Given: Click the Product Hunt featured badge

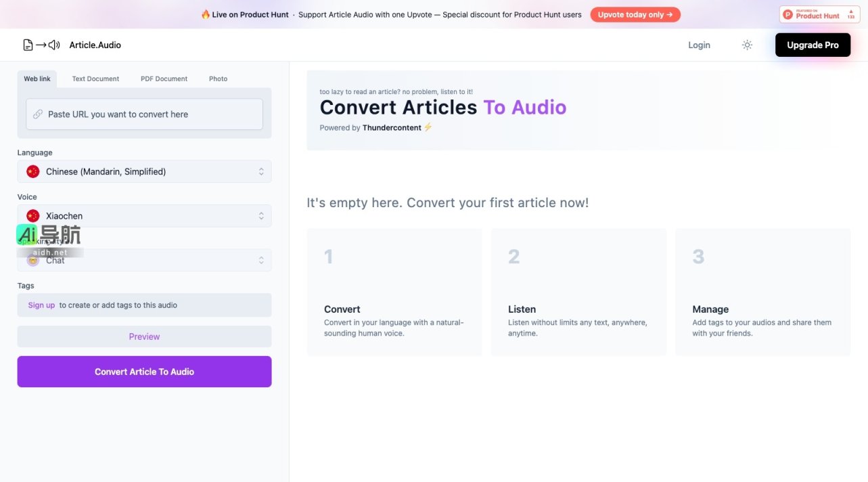Looking at the screenshot, I should [819, 15].
